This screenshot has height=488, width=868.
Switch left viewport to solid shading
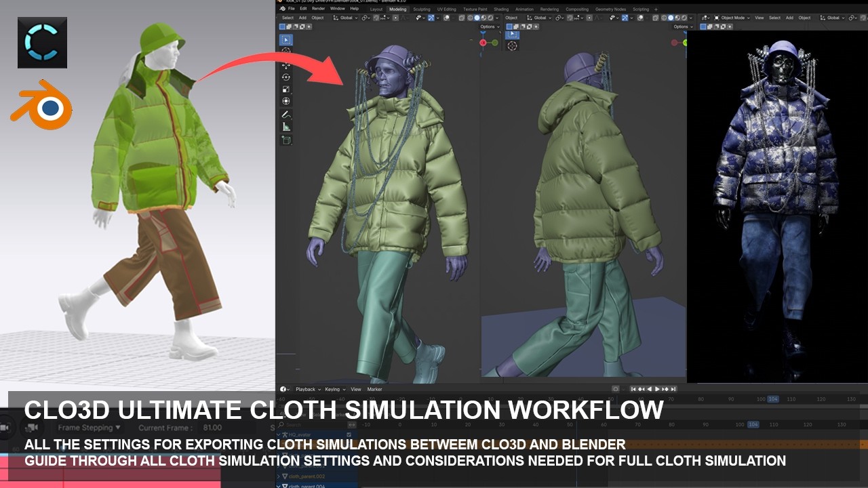(x=477, y=18)
